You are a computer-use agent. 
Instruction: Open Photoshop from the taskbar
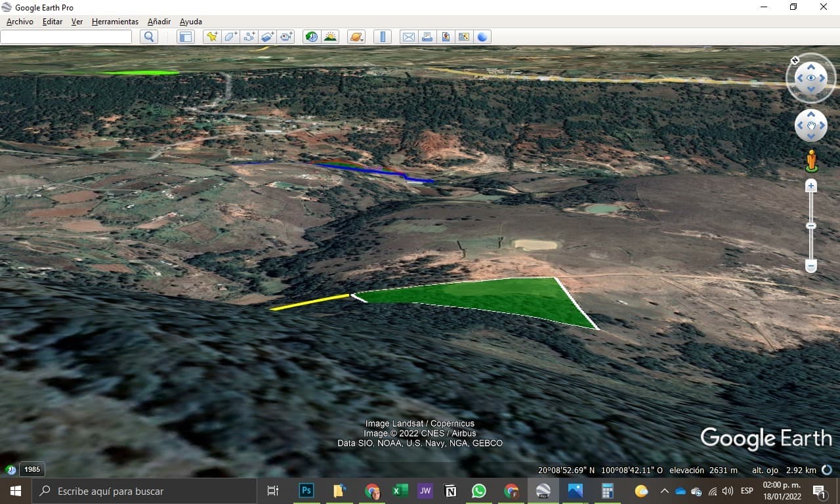click(306, 491)
